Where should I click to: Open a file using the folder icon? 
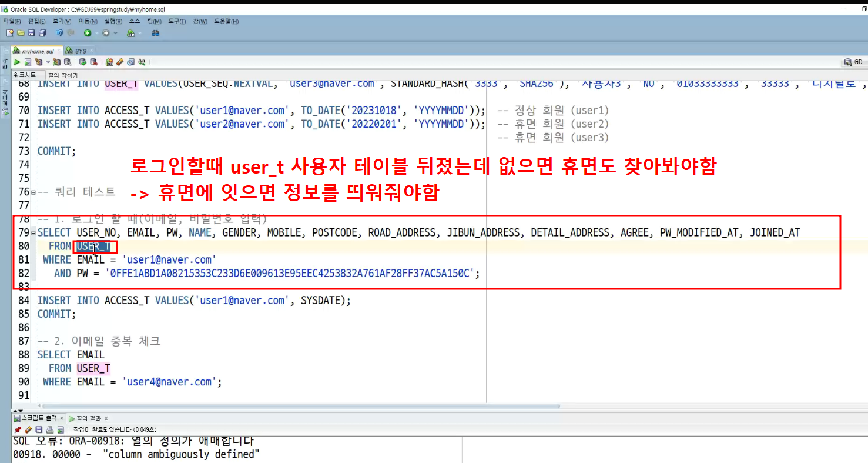pos(21,33)
